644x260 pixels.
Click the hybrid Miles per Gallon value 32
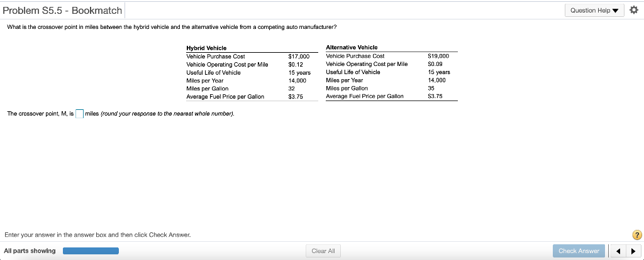pyautogui.click(x=292, y=89)
